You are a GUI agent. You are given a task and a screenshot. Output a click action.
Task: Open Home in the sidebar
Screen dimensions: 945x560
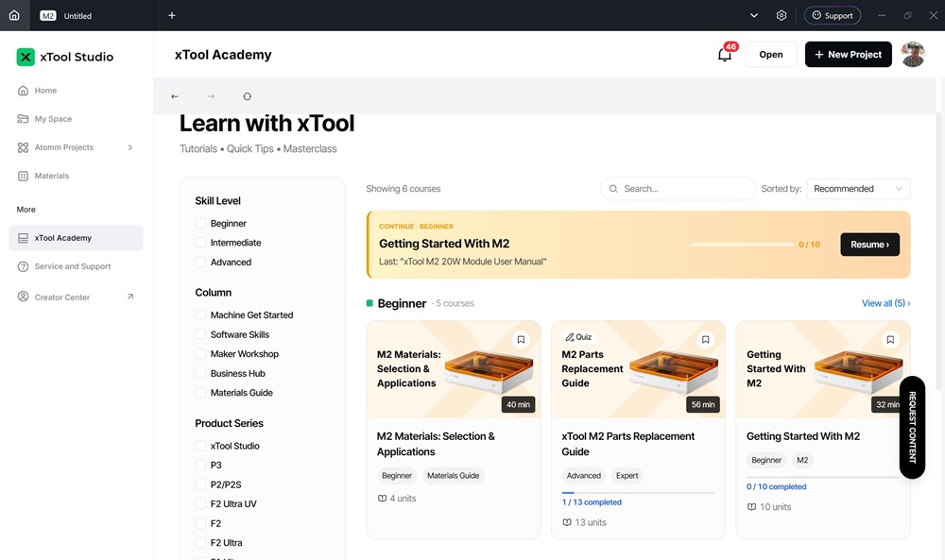[76, 91]
